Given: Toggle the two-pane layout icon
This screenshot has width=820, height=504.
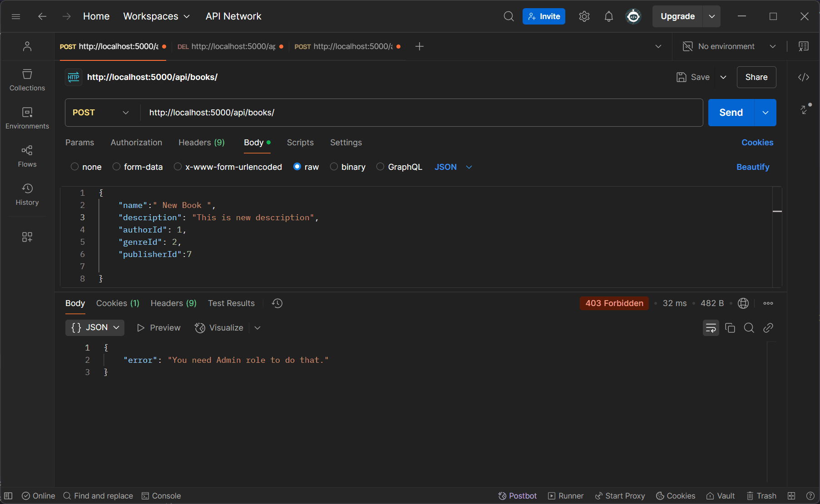Looking at the screenshot, I should (791, 496).
